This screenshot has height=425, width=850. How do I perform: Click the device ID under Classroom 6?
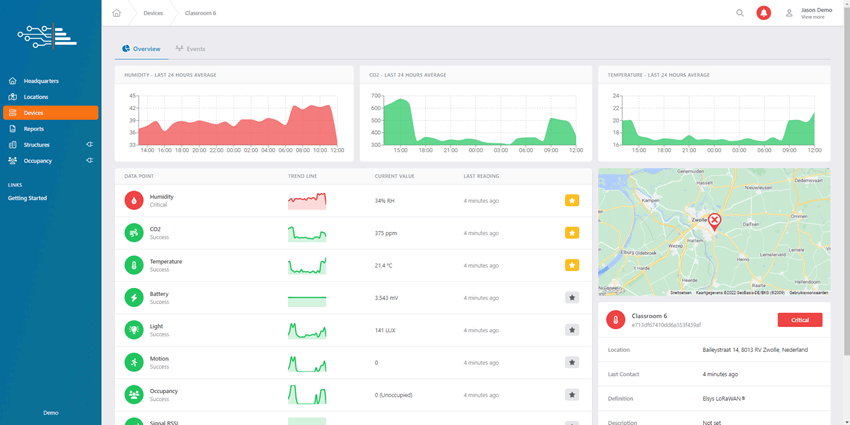[666, 325]
